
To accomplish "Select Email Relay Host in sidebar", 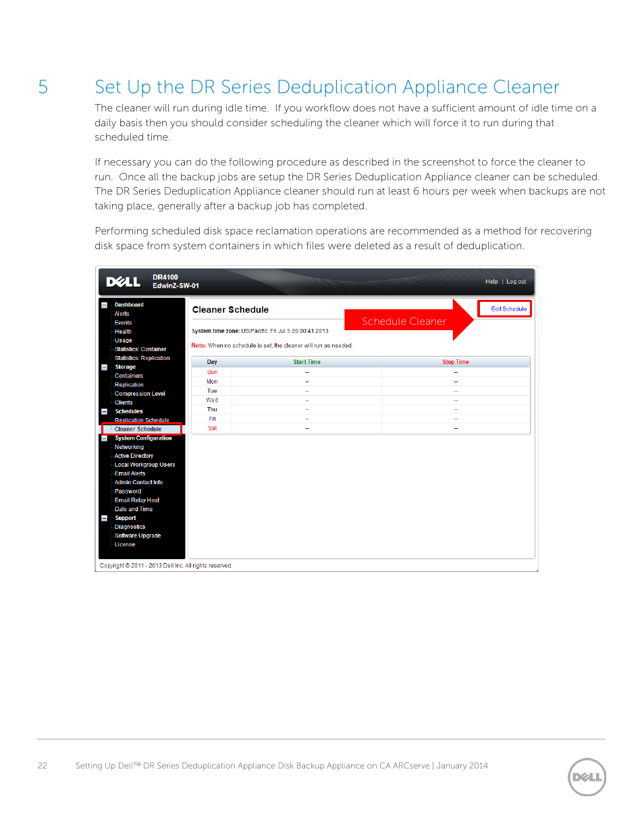I will coord(137,500).
